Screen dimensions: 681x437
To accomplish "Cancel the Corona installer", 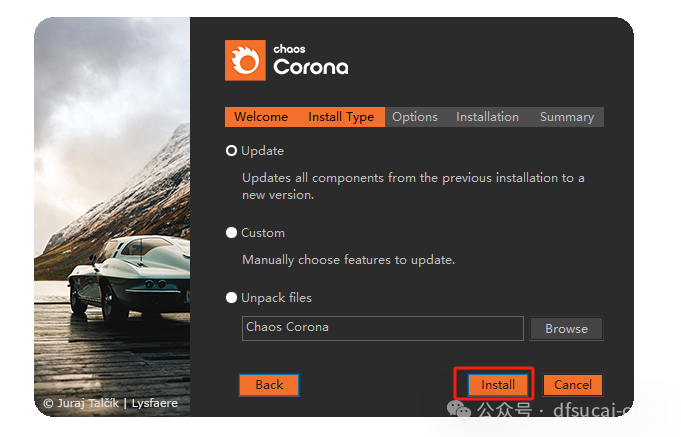I will pyautogui.click(x=573, y=385).
